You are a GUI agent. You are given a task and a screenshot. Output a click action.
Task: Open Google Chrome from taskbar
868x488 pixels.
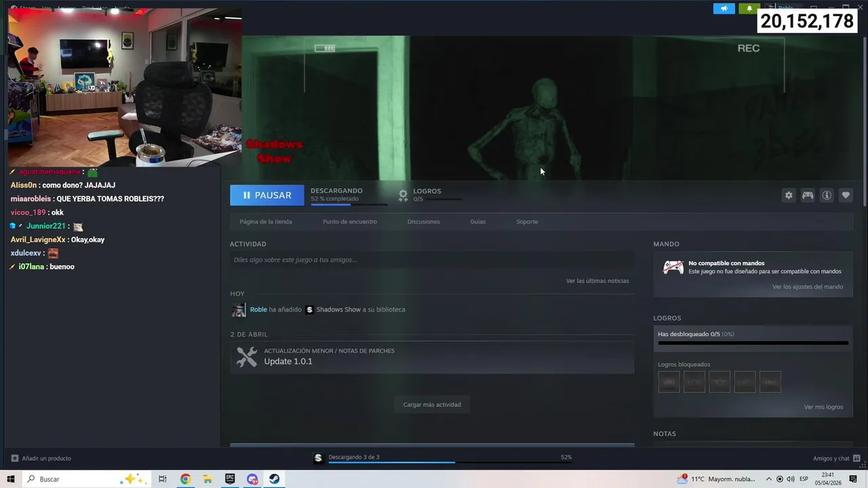(x=185, y=479)
